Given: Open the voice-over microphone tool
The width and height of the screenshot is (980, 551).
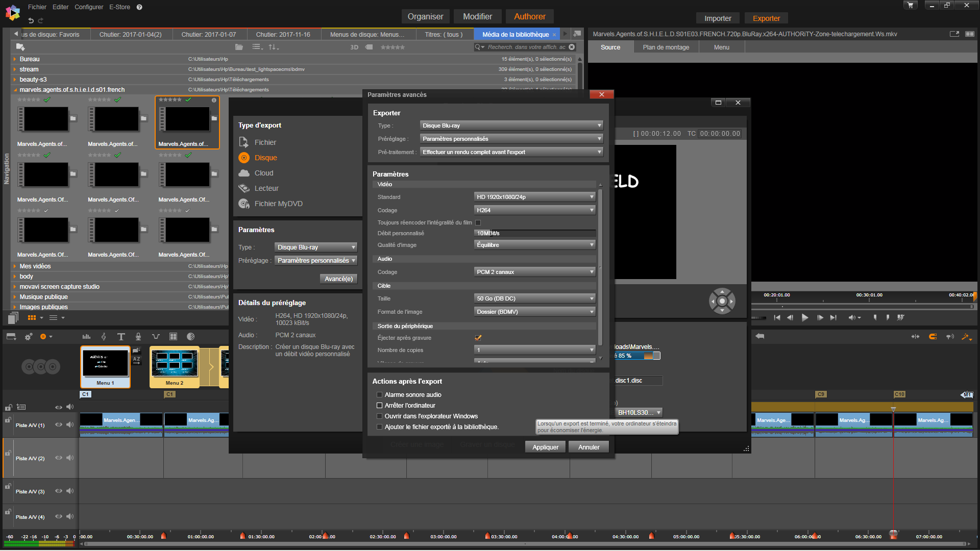Looking at the screenshot, I should [x=138, y=337].
